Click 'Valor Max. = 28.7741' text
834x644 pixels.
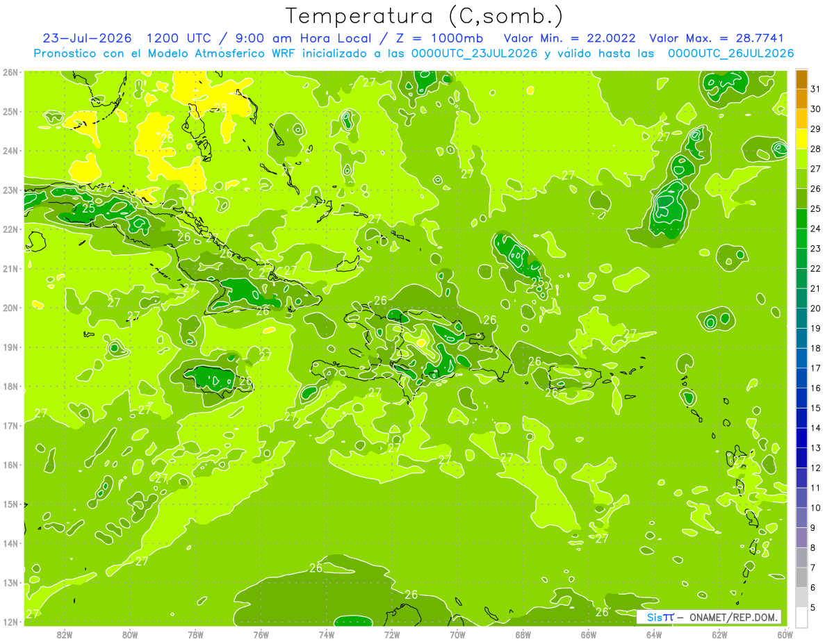(x=717, y=38)
